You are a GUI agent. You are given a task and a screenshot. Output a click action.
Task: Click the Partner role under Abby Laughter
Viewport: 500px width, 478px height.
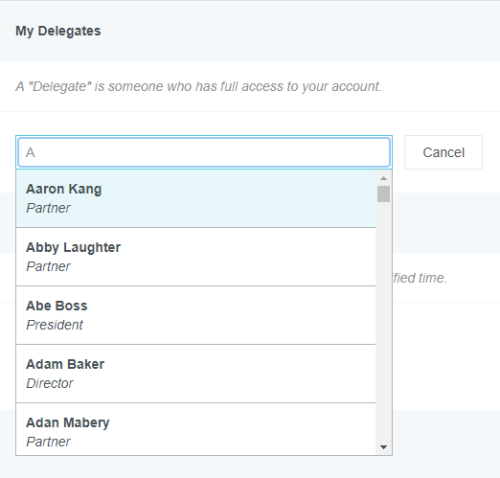point(48,267)
